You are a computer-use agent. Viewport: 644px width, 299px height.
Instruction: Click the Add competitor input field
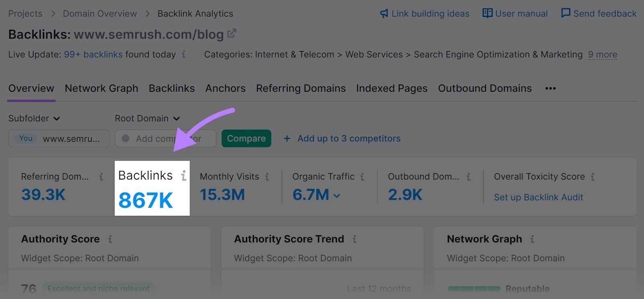165,138
